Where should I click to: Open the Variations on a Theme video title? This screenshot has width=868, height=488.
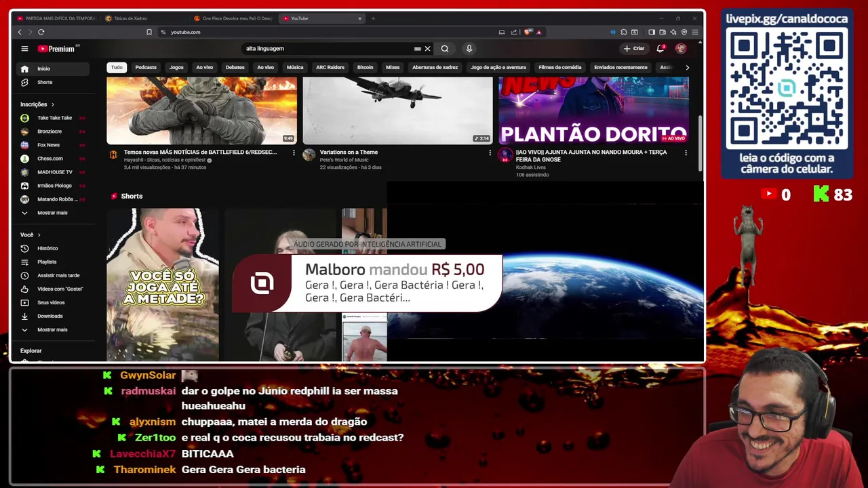(x=349, y=152)
